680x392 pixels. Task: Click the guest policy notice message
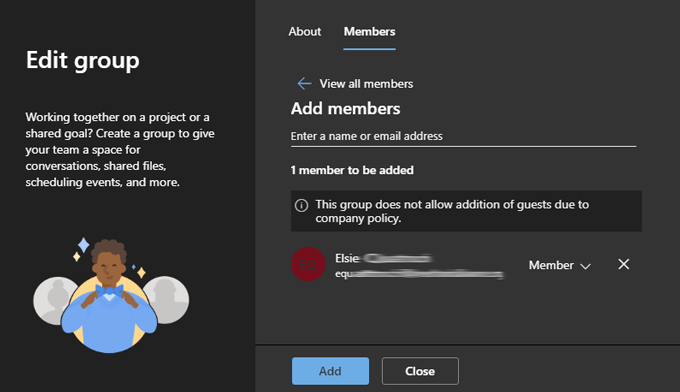click(466, 211)
